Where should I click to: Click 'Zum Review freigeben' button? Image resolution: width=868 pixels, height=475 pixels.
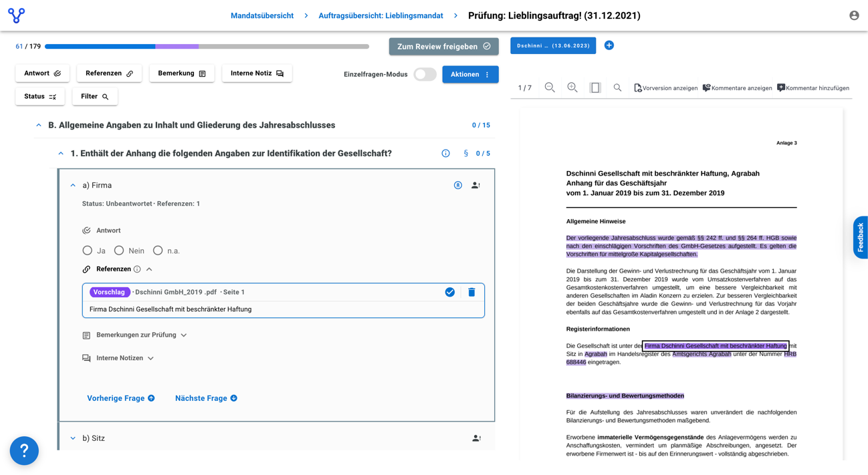pyautogui.click(x=443, y=46)
